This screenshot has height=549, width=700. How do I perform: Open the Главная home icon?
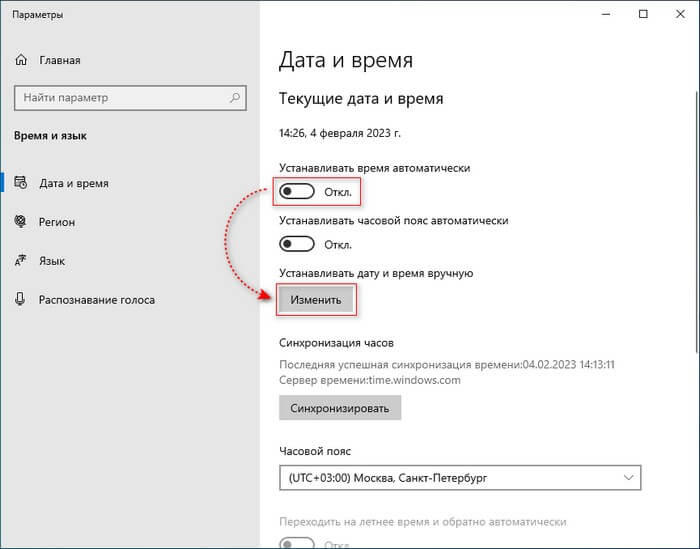(x=21, y=60)
